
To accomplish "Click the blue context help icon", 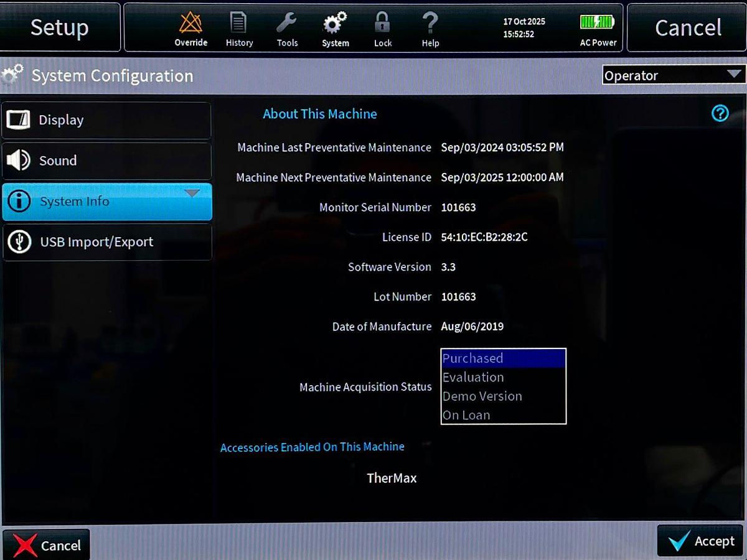I will click(x=720, y=113).
